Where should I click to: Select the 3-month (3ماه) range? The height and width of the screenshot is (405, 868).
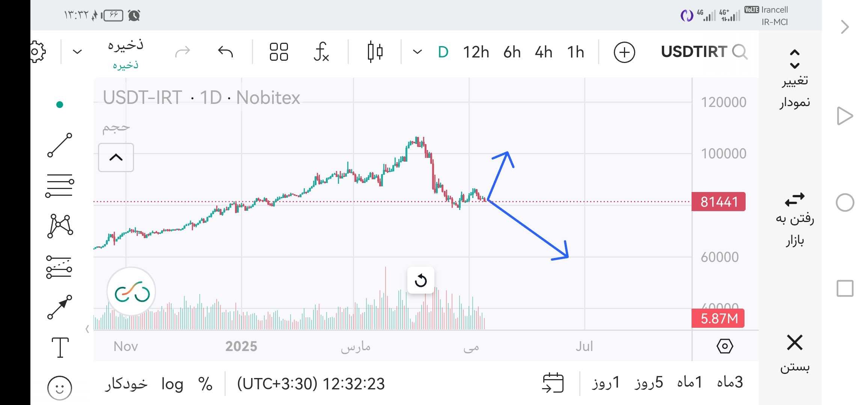[x=730, y=382]
